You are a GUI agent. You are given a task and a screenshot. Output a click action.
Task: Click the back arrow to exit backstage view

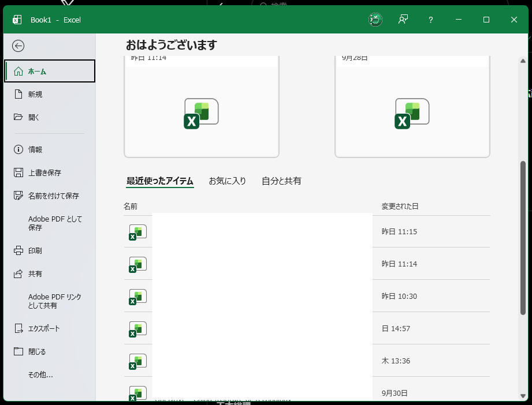tap(18, 46)
